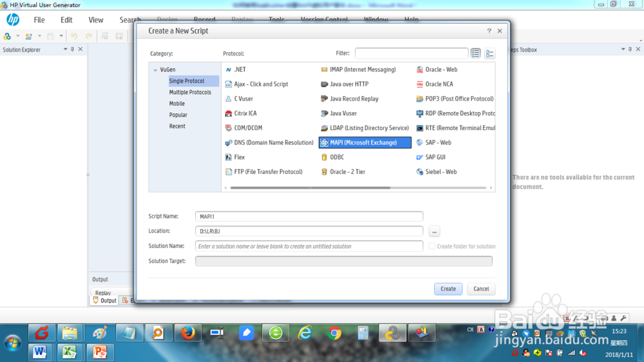Viewport: 644px width, 362px height.
Task: Focus the Script Name field
Action: [x=309, y=216]
